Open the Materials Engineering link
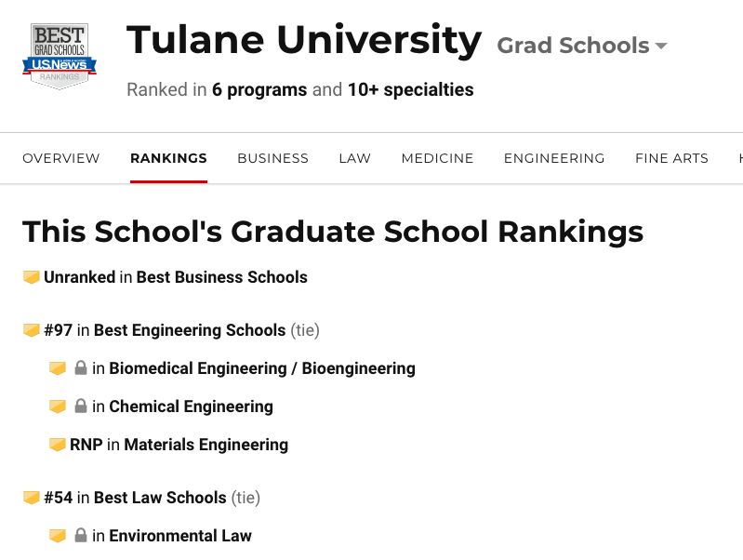The width and height of the screenshot is (743, 560). click(206, 445)
